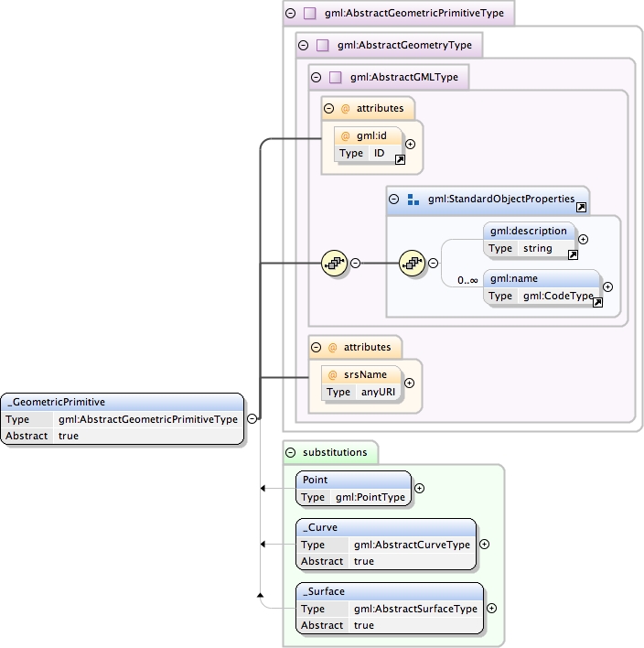
Task: Select Abstract true value of _Curve
Action: 364,562
